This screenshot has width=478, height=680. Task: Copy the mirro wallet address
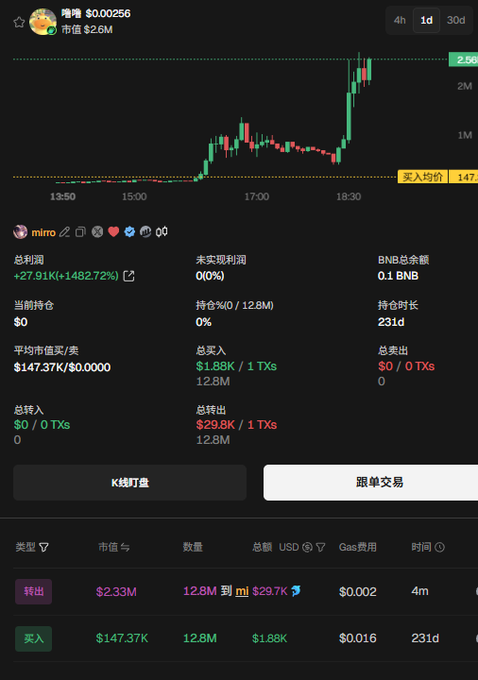pyautogui.click(x=80, y=232)
